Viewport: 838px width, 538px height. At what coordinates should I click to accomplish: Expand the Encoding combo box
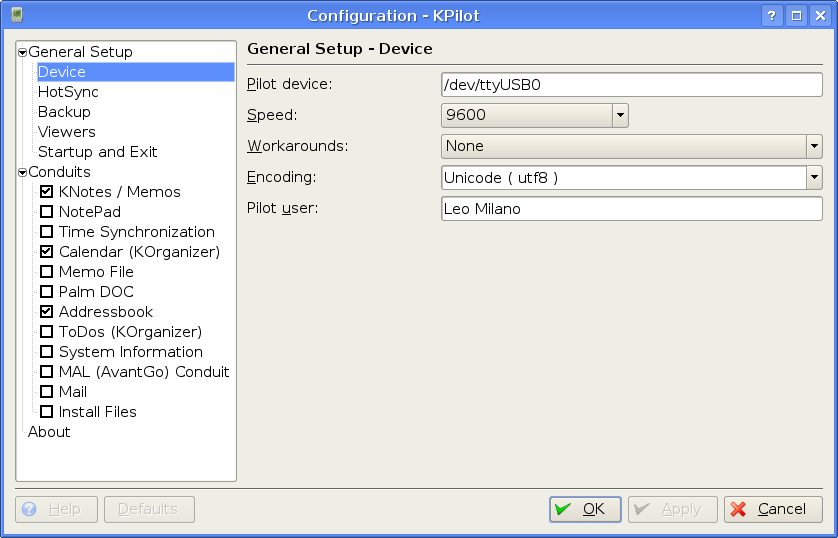813,178
